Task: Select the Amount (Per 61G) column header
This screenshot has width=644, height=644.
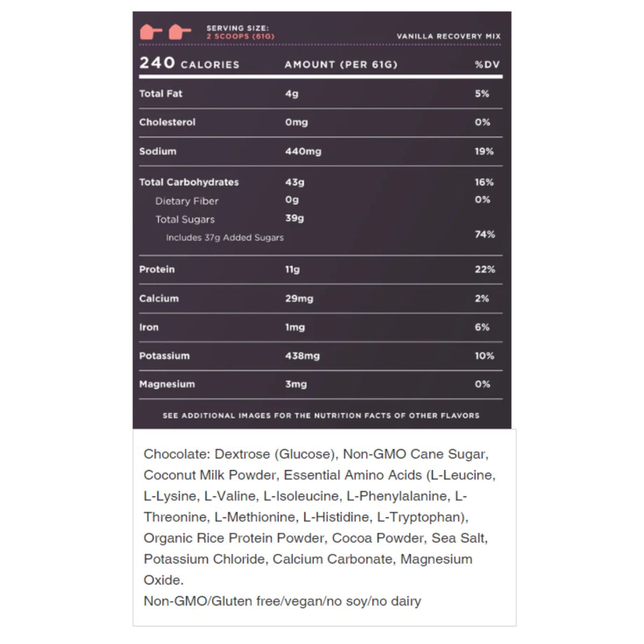Action: pyautogui.click(x=341, y=64)
